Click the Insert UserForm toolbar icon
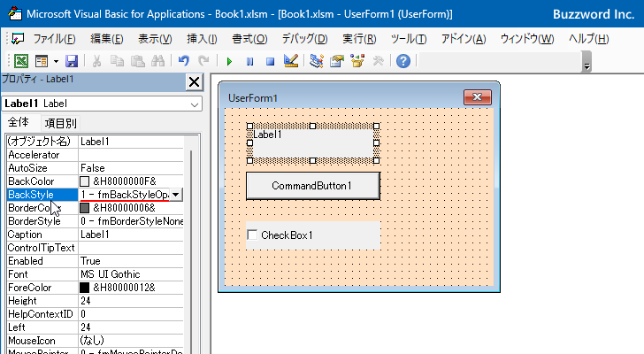Screen dimensions: 644x354 tap(42, 61)
